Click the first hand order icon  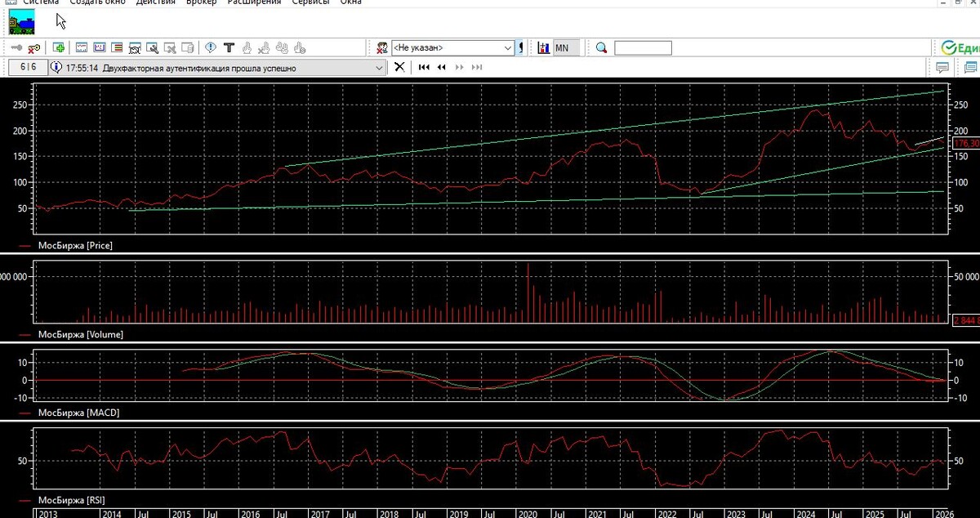[x=247, y=48]
